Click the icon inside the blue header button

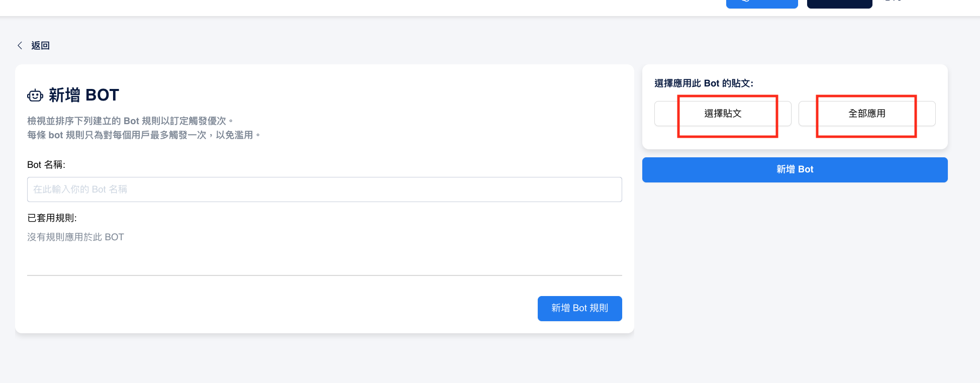745,1
